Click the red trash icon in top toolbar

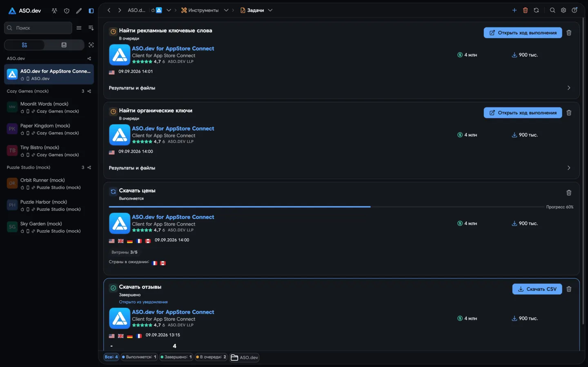526,10
